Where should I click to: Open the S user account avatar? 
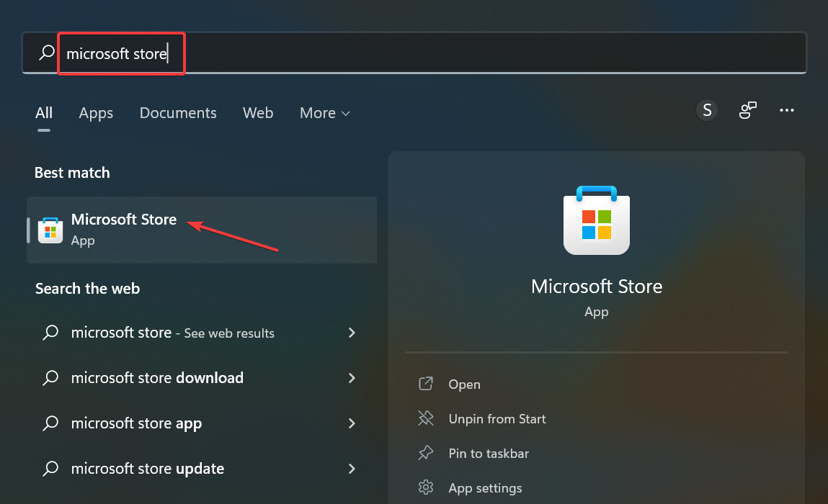coord(706,110)
